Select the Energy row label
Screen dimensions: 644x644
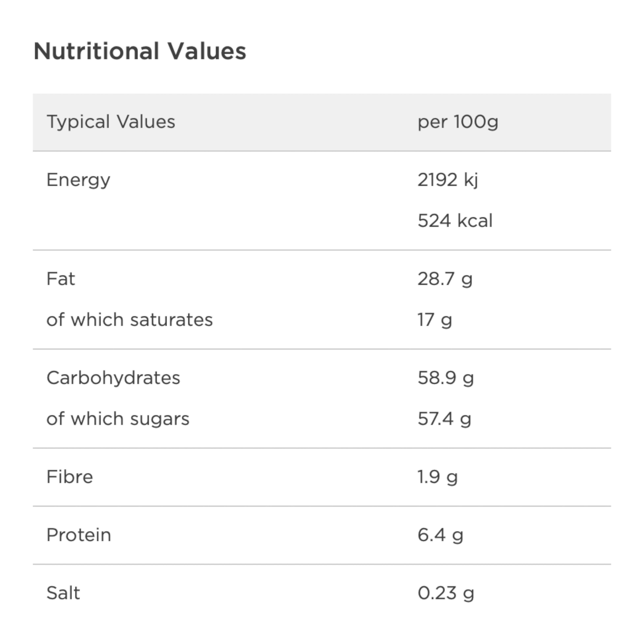coord(78,180)
